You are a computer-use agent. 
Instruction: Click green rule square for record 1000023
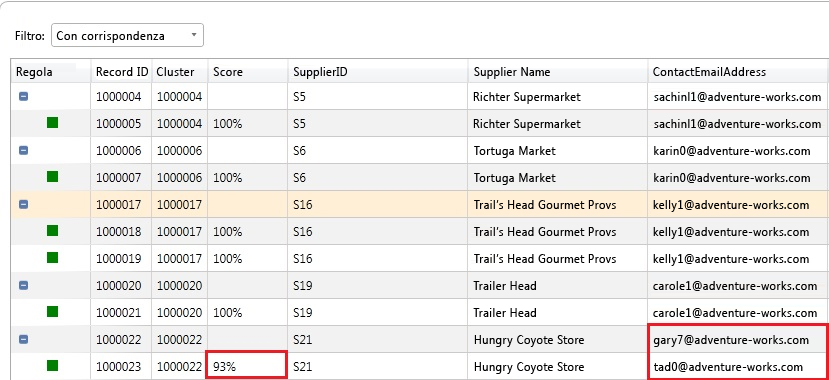(x=52, y=365)
